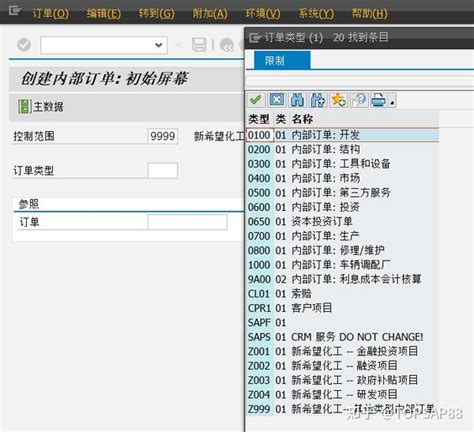Open the 系统(Y) menu
474x432 pixels.
point(316,14)
